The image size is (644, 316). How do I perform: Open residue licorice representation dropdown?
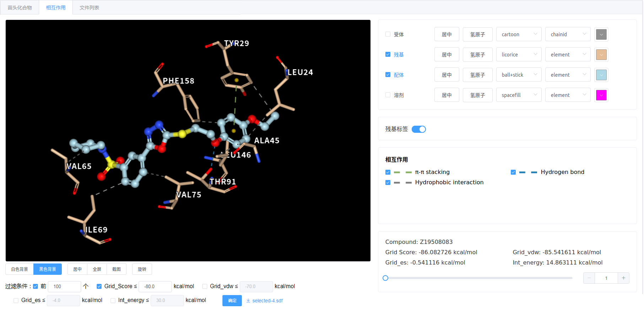[x=519, y=55]
